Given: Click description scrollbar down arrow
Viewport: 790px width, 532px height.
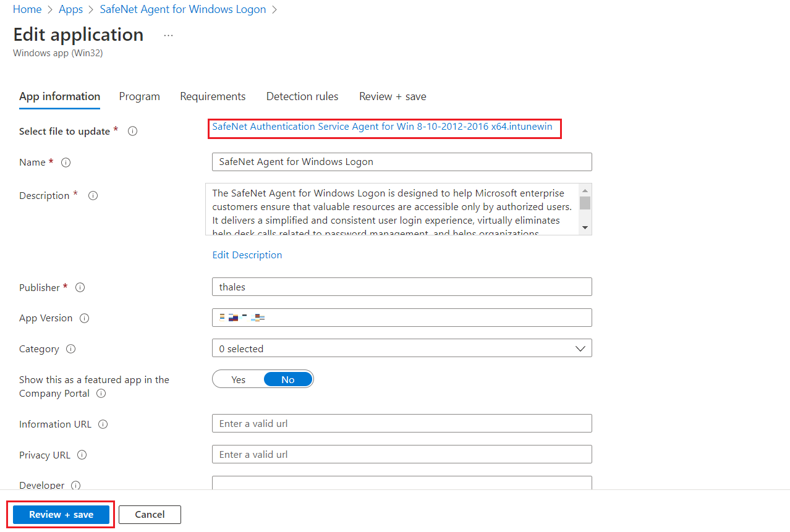Looking at the screenshot, I should click(585, 228).
